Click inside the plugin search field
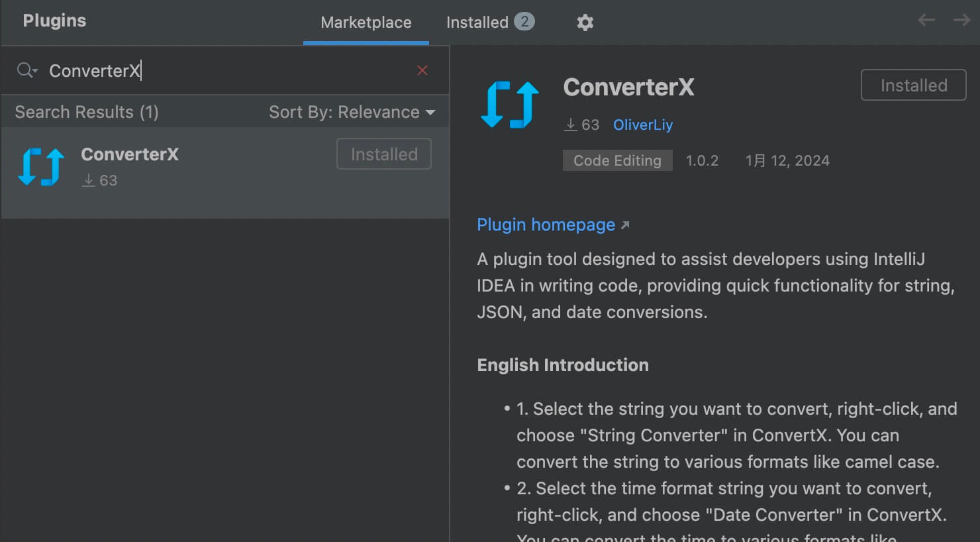Image resolution: width=980 pixels, height=542 pixels. coord(199,70)
